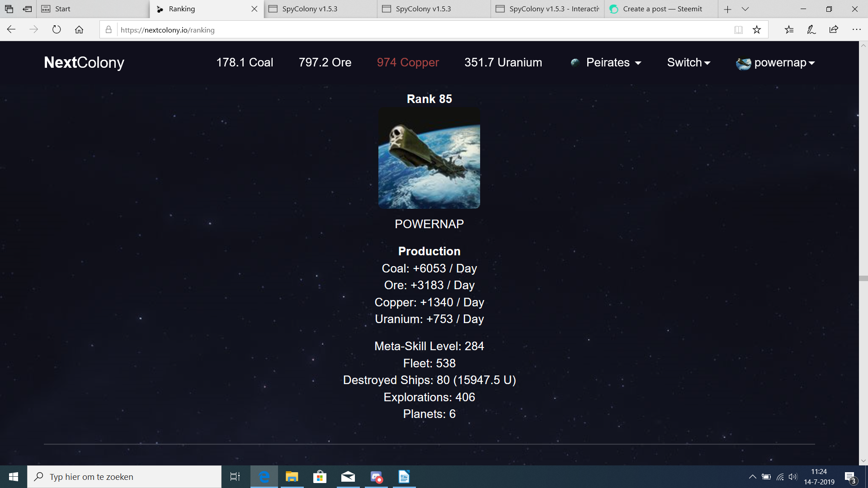Show the tab list chevron
Image resolution: width=868 pixels, height=488 pixels.
pos(745,9)
